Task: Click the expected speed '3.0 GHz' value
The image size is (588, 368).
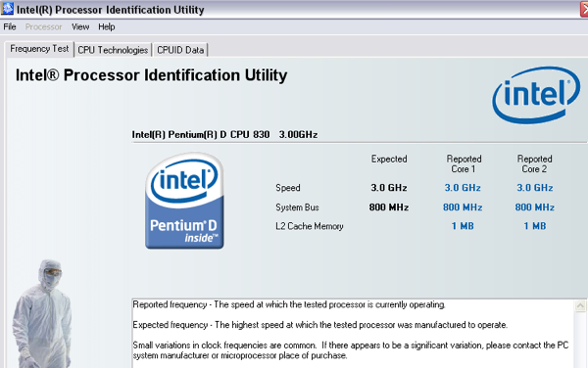Action: (x=389, y=188)
